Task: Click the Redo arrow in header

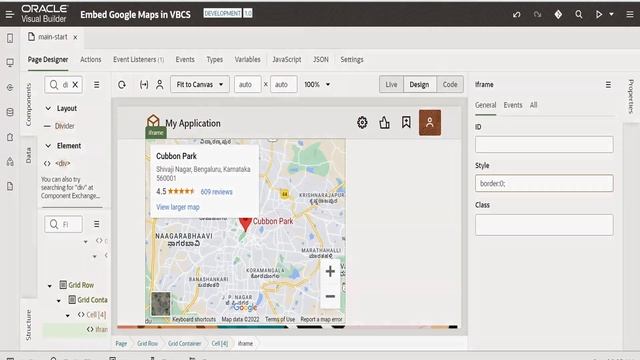Action: click(x=537, y=14)
